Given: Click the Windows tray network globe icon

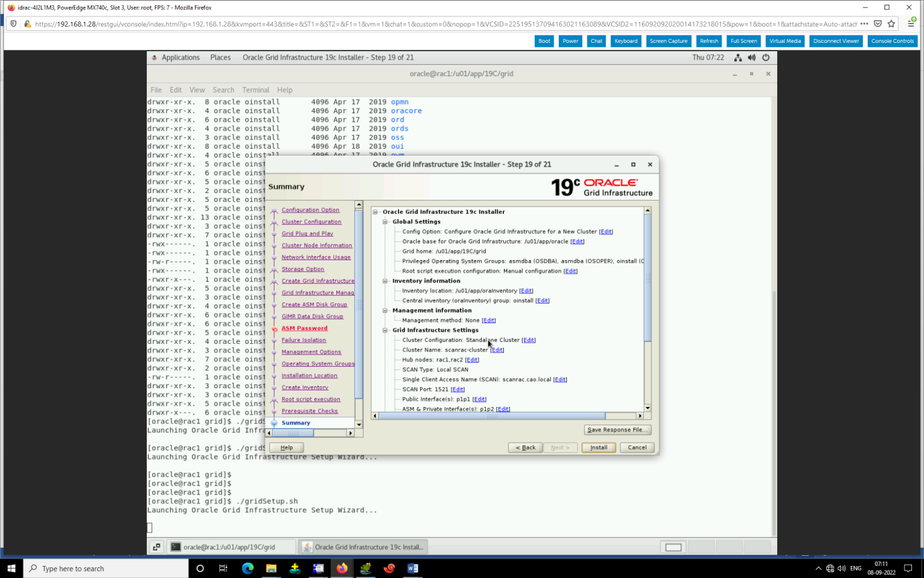Looking at the screenshot, I should tap(830, 568).
